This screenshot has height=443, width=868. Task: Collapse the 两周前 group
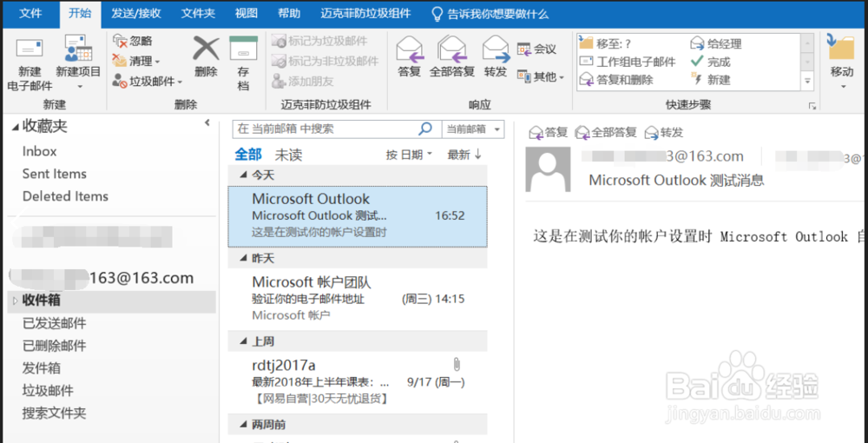click(244, 425)
